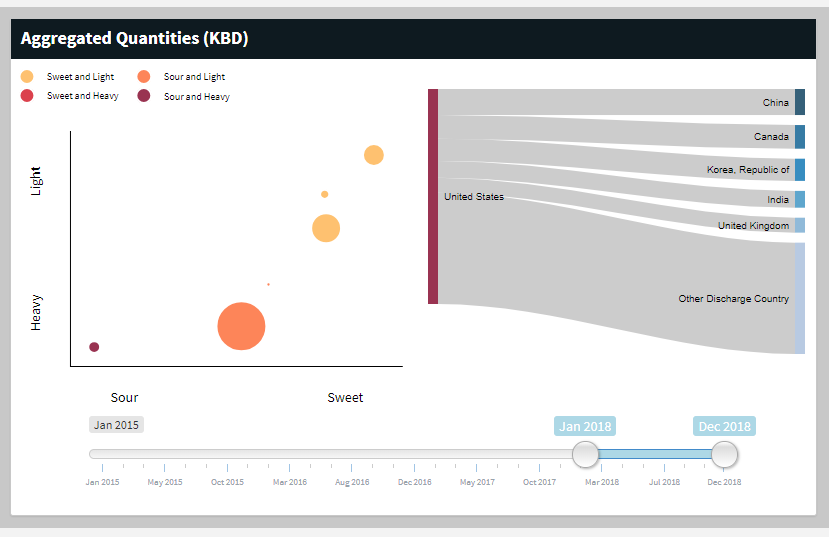Click the largest orange bubble in the chart
Image resolution: width=829 pixels, height=537 pixels.
click(x=241, y=326)
